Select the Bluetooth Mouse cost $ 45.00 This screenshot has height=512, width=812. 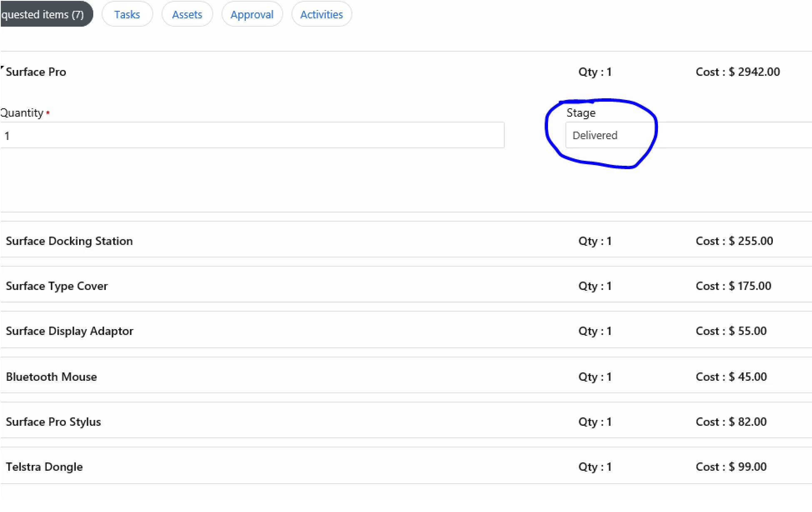[731, 377]
